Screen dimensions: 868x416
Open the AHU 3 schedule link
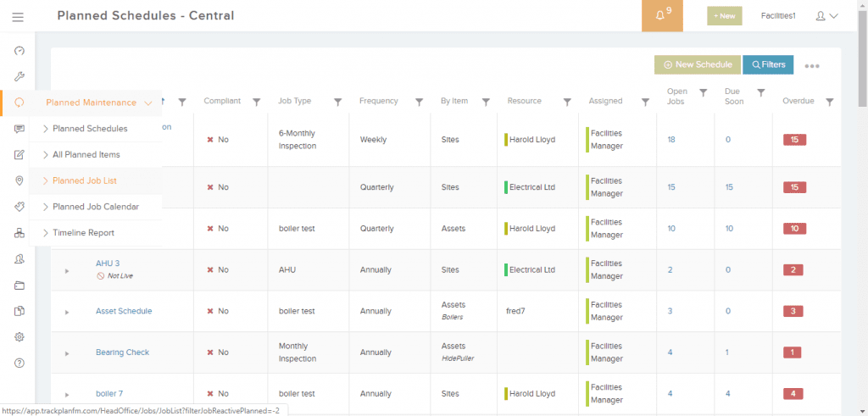pos(108,263)
